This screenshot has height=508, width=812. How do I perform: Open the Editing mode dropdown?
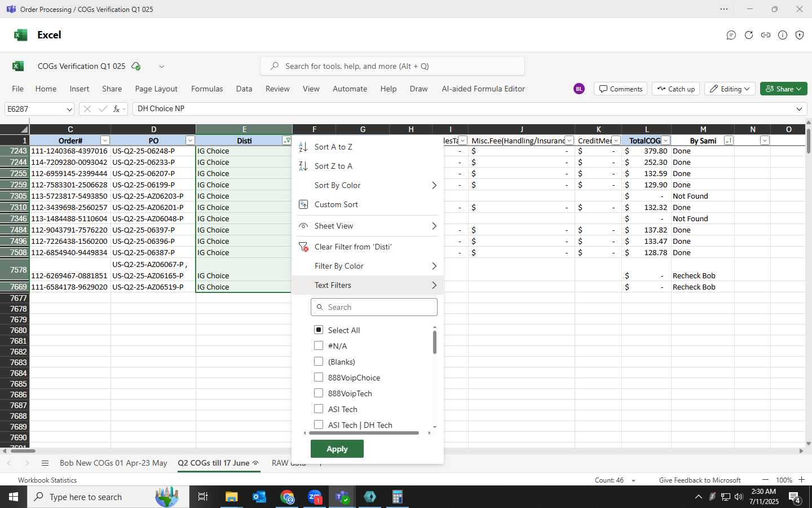(730, 89)
